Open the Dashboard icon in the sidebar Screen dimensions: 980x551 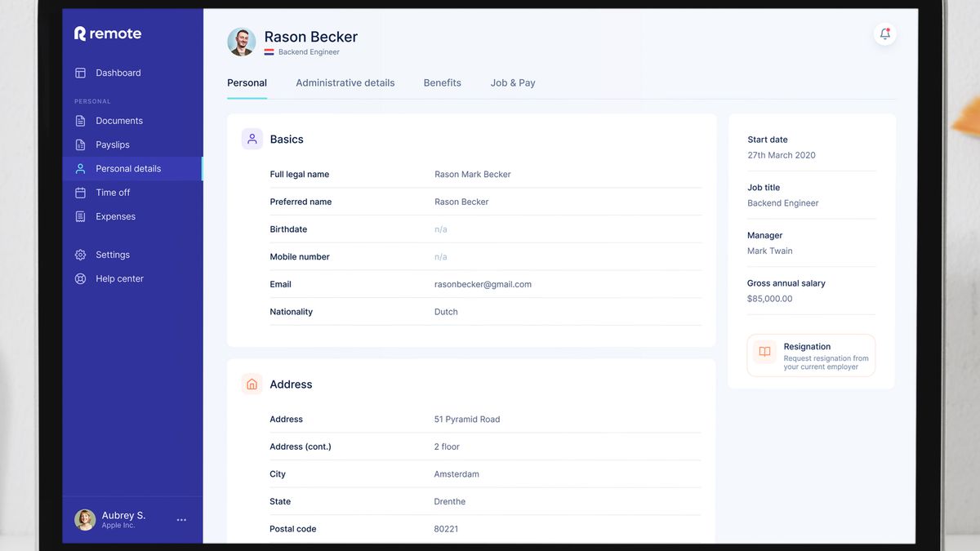point(80,72)
